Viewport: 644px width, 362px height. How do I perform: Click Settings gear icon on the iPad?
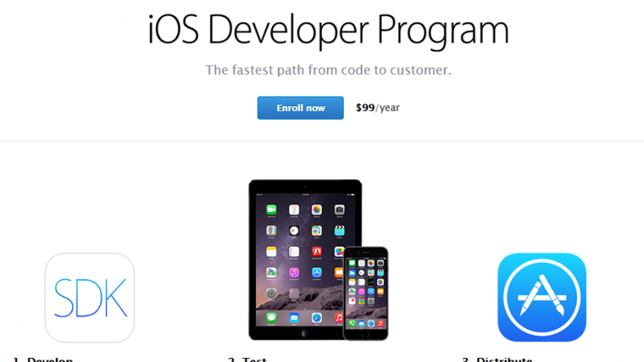click(x=271, y=294)
